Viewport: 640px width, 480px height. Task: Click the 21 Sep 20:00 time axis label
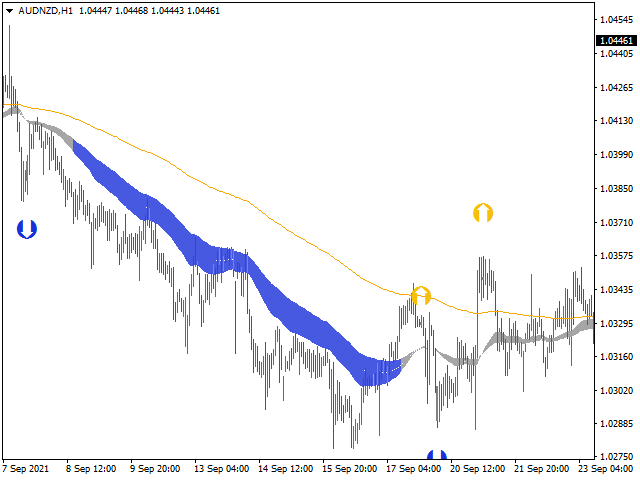541,469
